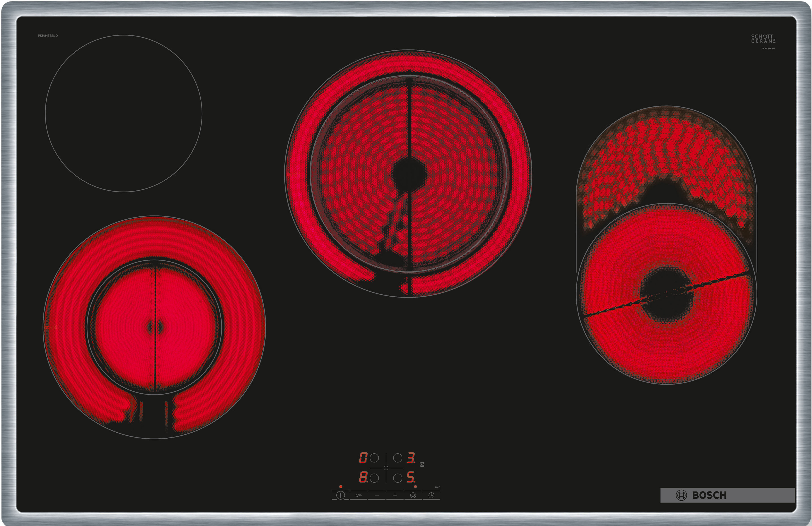
Task: Select the top-right zone selector circle
Action: 397,458
